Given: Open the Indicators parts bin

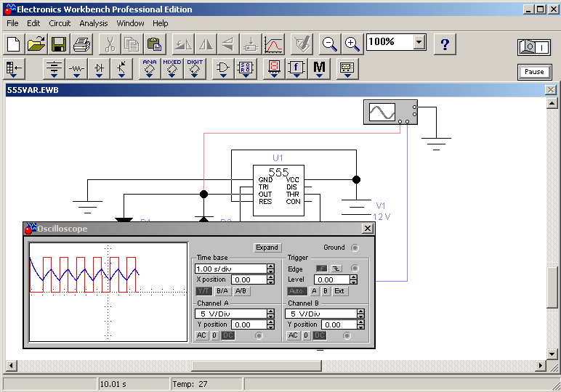Looking at the screenshot, I should point(274,68).
